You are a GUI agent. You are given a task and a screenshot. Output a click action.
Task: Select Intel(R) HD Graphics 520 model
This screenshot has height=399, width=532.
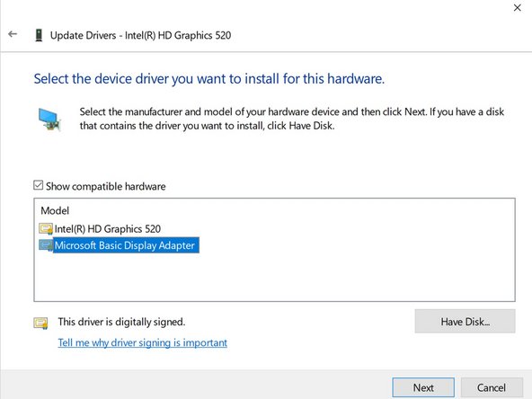click(108, 229)
